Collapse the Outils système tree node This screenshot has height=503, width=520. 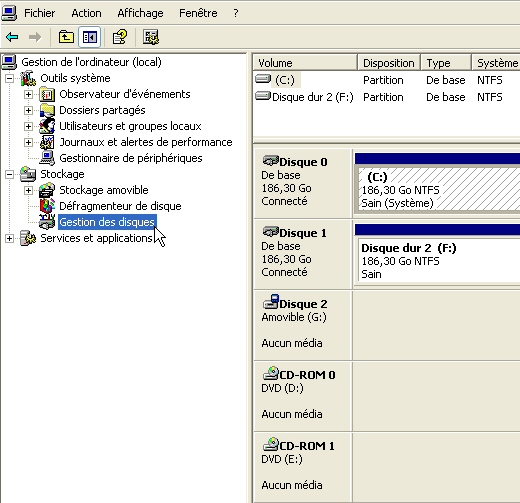(x=10, y=79)
